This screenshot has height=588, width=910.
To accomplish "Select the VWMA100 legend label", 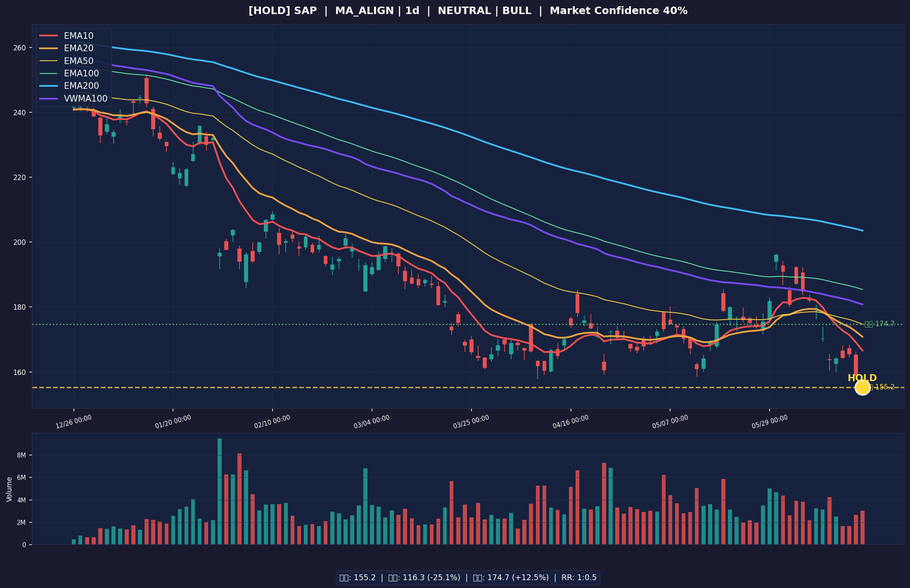I will pyautogui.click(x=85, y=99).
